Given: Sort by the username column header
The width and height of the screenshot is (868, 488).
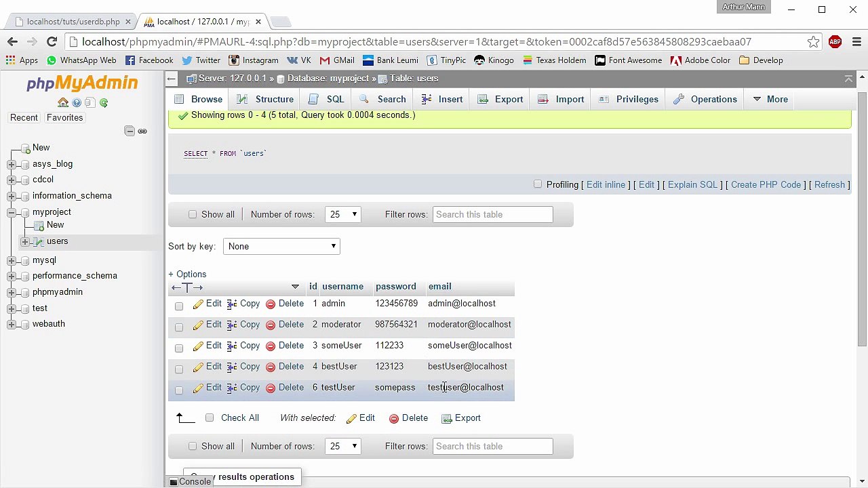Looking at the screenshot, I should pos(342,287).
